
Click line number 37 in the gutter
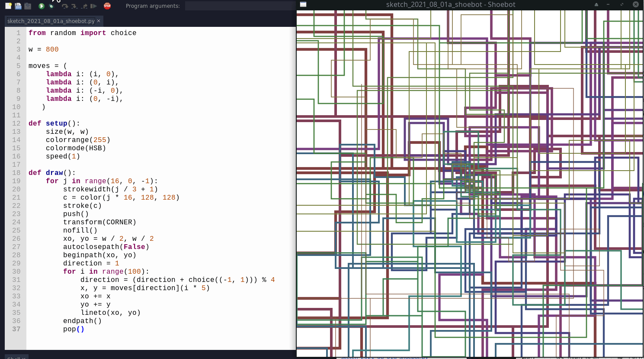[16, 329]
